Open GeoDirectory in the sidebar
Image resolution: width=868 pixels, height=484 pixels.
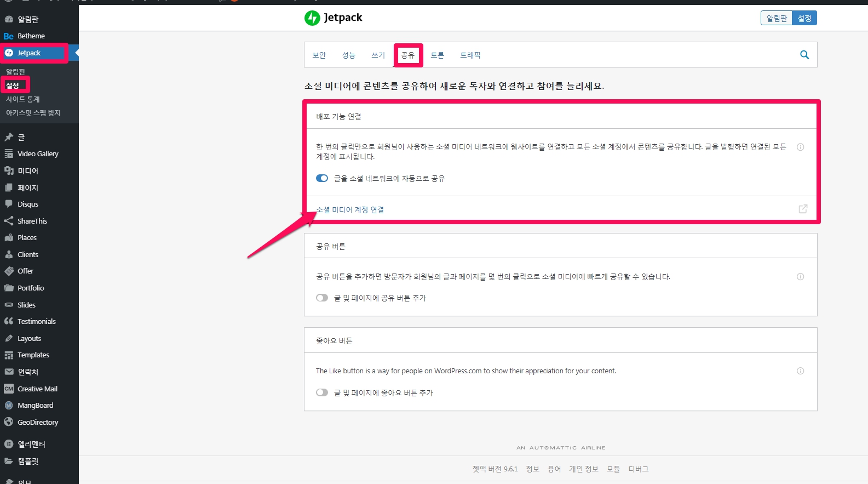37,422
